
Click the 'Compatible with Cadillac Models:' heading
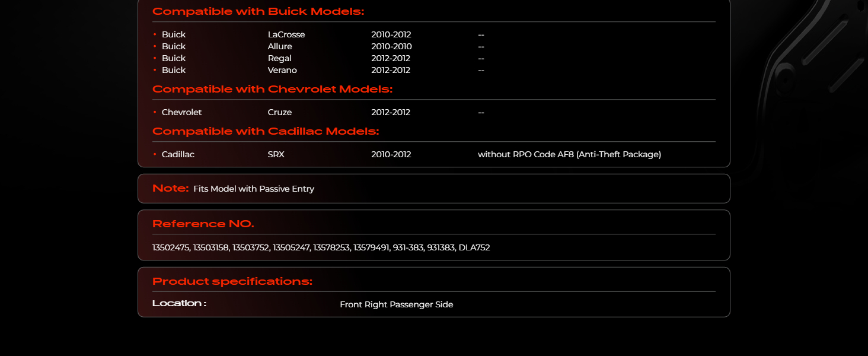[266, 131]
